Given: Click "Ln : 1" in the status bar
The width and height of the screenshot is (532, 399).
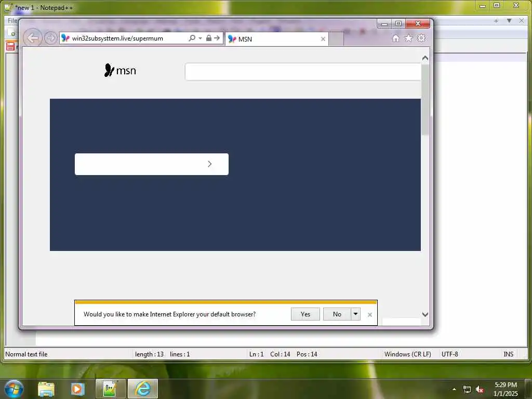Looking at the screenshot, I should [257, 354].
